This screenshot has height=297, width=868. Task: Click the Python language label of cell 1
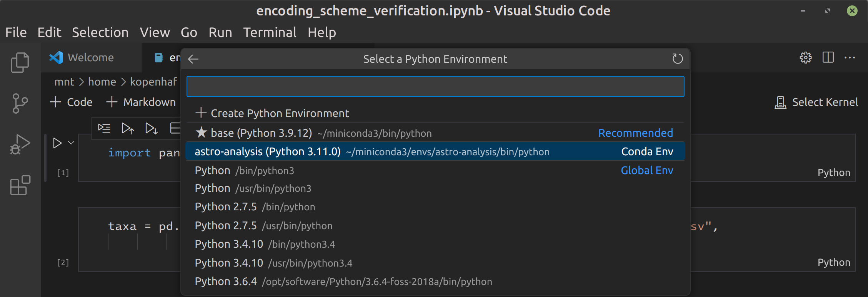pyautogui.click(x=834, y=173)
